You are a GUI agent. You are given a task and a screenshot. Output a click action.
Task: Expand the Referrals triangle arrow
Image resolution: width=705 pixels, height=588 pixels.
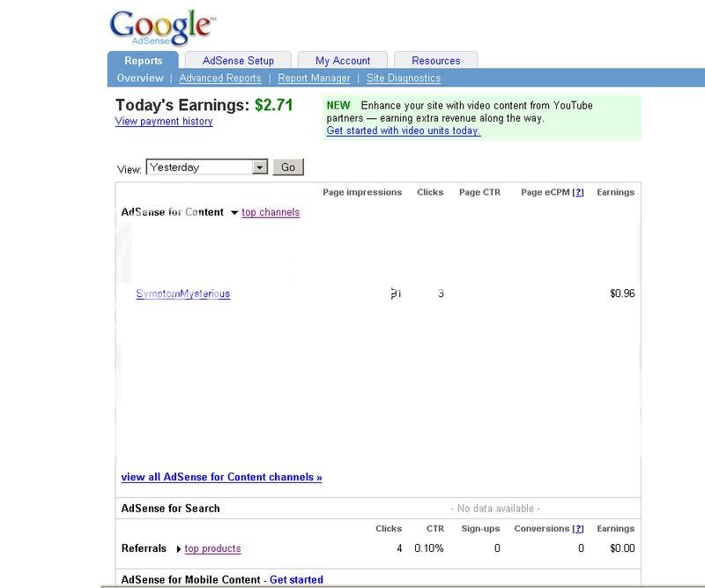[179, 549]
